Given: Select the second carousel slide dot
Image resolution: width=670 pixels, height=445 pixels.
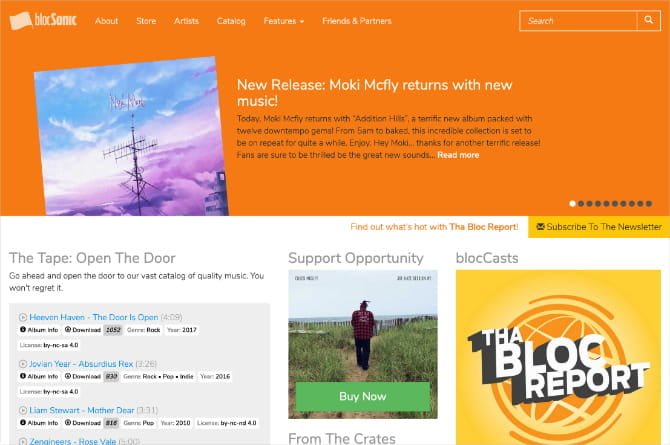Looking at the screenshot, I should tap(581, 203).
